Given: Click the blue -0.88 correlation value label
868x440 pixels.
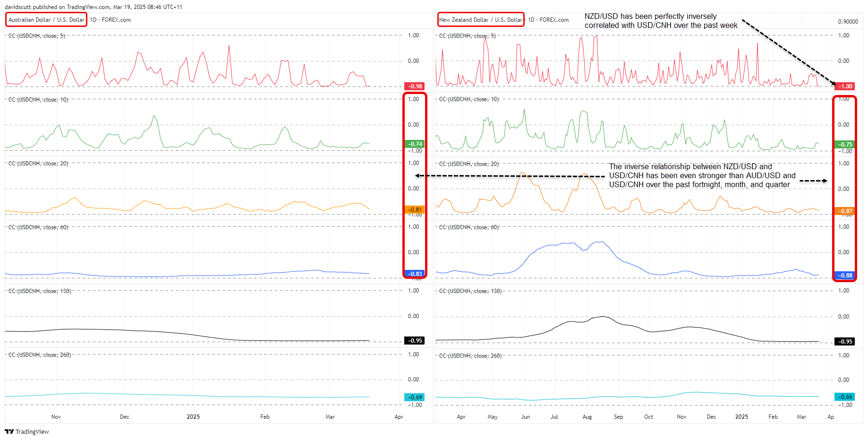Looking at the screenshot, I should point(844,276).
